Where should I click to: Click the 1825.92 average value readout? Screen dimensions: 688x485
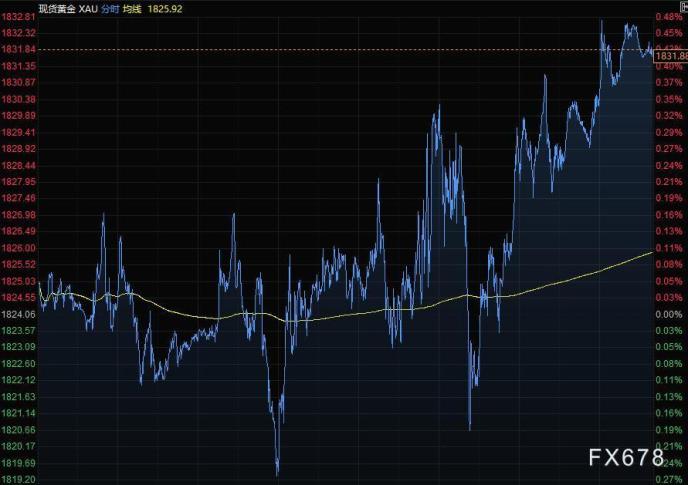pos(166,7)
